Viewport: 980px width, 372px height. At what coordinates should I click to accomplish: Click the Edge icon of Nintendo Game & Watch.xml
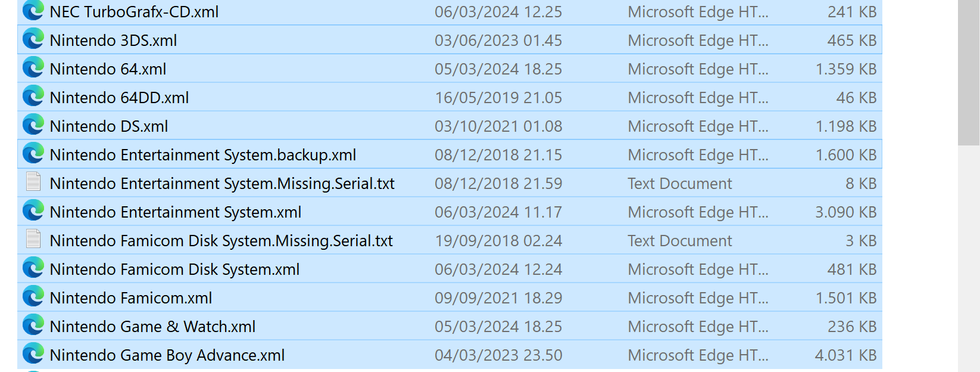(33, 325)
